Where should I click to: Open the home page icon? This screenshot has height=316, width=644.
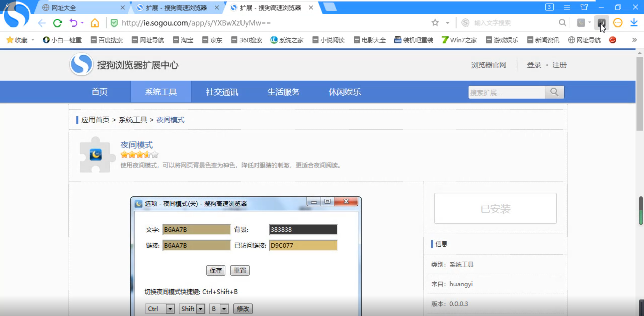point(95,23)
